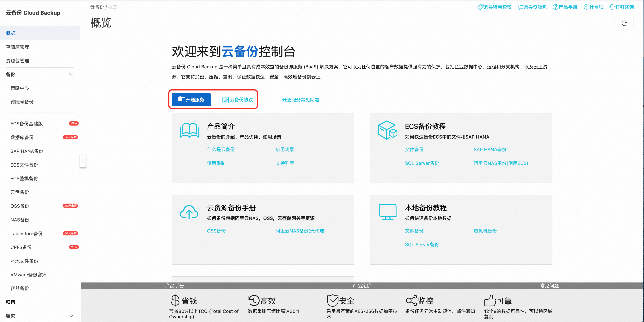Image resolution: width=644 pixels, height=322 pixels.
Task: Click 常见问题 in the bottom gray bar
Action: pyautogui.click(x=549, y=285)
